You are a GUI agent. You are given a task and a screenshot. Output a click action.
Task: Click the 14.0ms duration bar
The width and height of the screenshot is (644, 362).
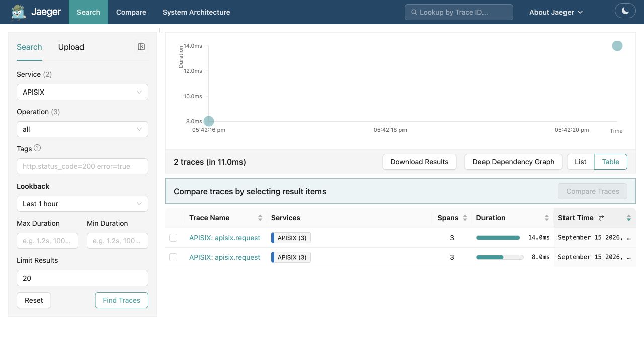click(x=498, y=238)
